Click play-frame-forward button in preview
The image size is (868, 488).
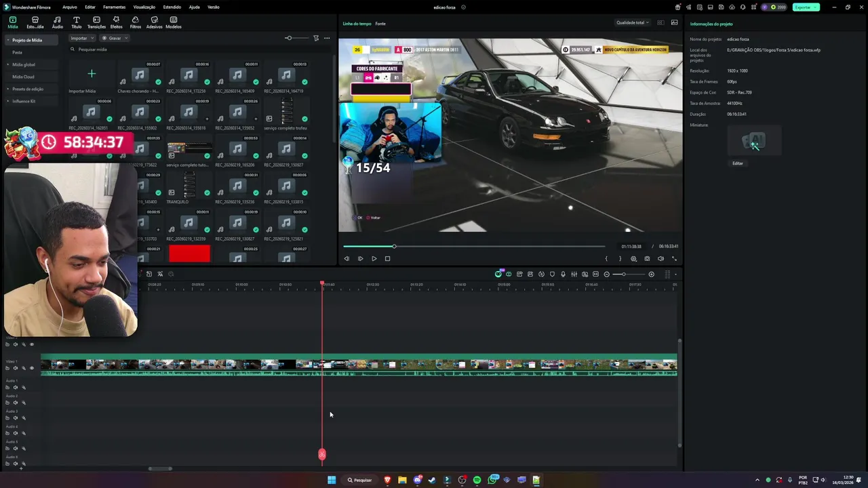click(360, 258)
